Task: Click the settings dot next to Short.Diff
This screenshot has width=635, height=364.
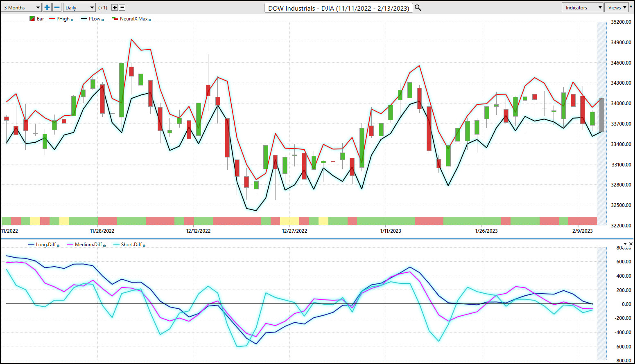Action: 144,245
